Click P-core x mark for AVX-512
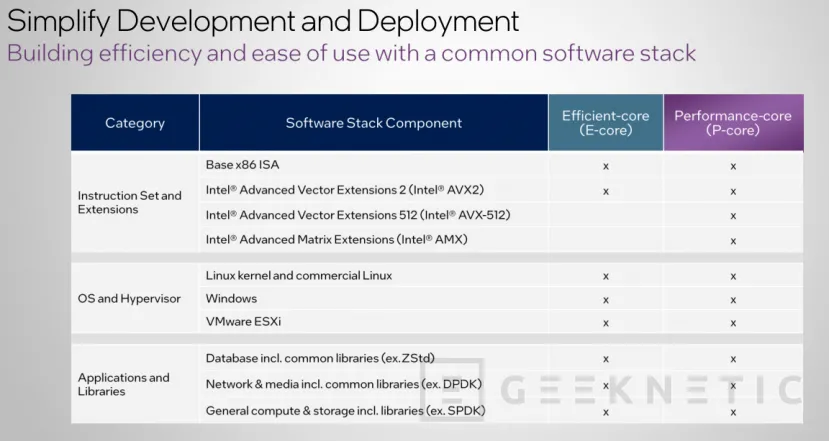 [x=733, y=216]
